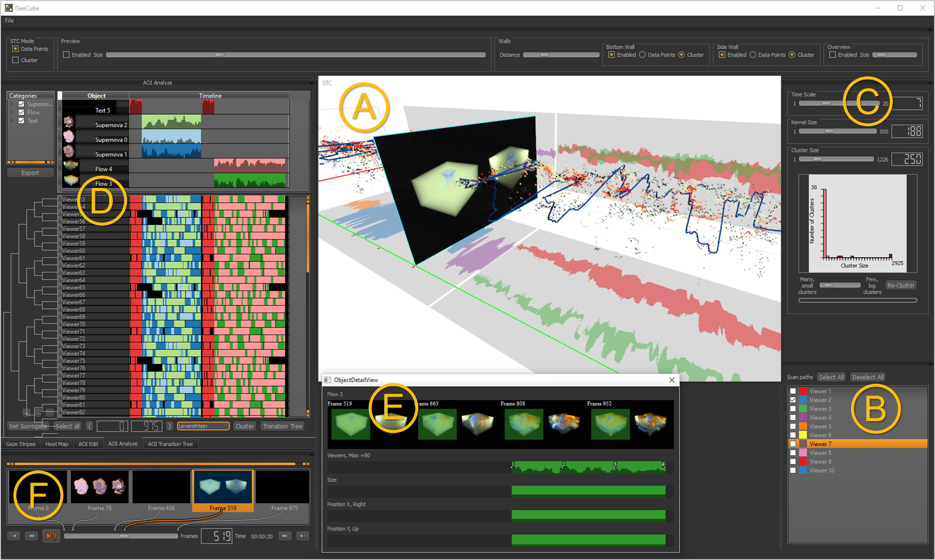Adjust the Kernel Size slider
Image resolution: width=935 pixels, height=560 pixels.
(x=829, y=131)
